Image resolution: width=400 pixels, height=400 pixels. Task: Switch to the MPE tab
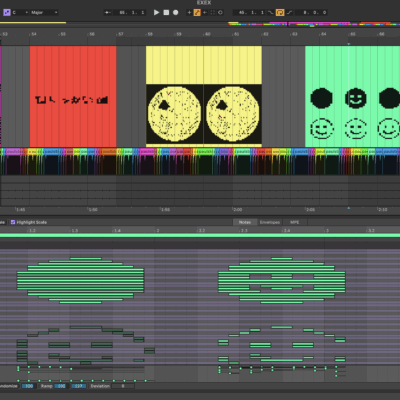pos(295,222)
